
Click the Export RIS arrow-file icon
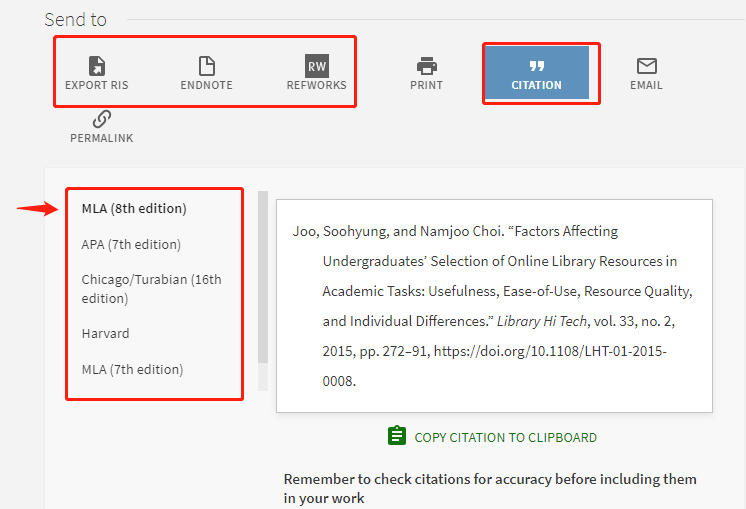(x=97, y=66)
